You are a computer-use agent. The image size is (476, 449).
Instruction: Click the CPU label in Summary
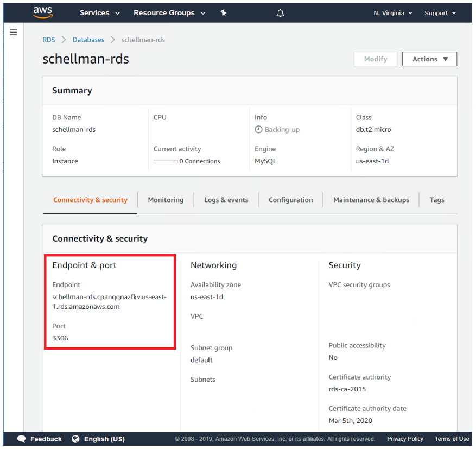[x=160, y=117]
